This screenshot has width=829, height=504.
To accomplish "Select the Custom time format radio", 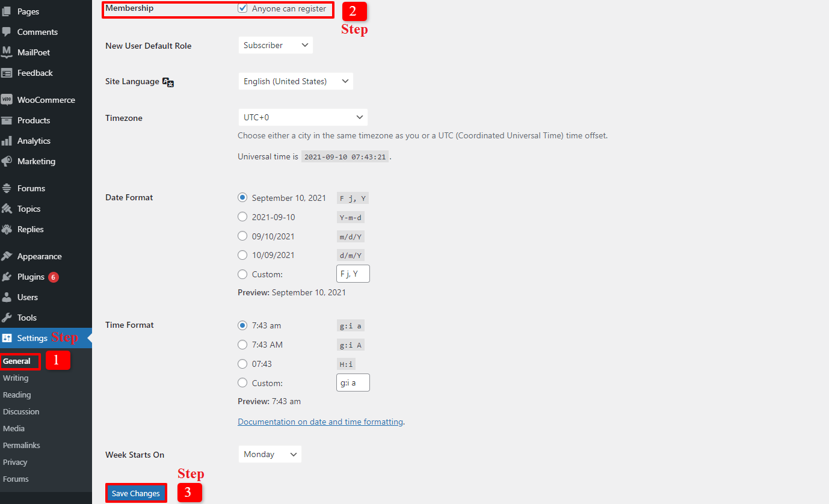I will (x=242, y=383).
